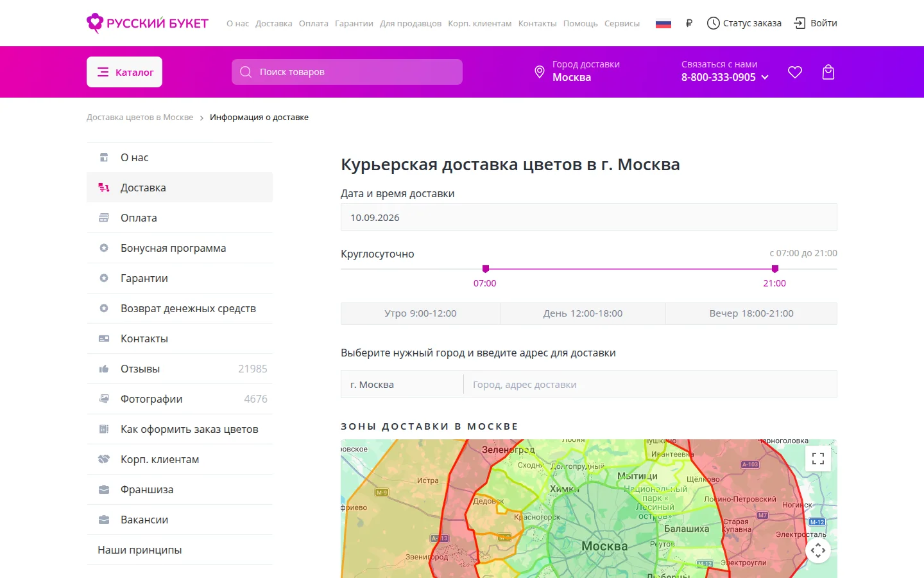Open Отзывы sidebar link with 21985
Viewport: 924px width, 578px height.
point(180,369)
